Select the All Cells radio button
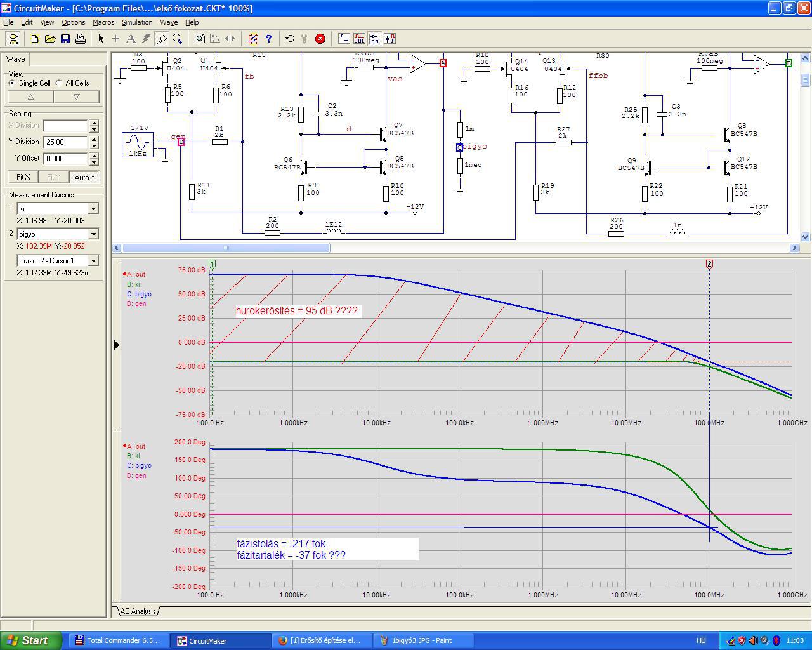Image resolution: width=812 pixels, height=650 pixels. coord(60,83)
